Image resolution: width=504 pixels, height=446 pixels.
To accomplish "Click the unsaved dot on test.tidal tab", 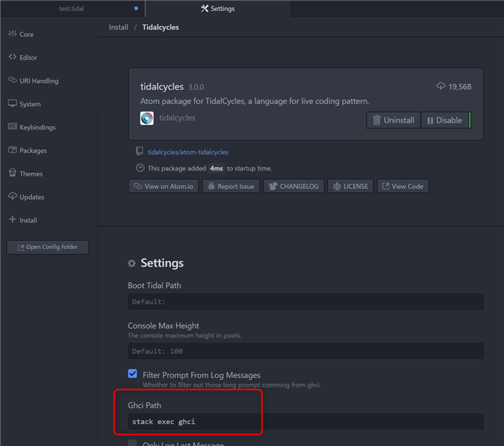I will point(136,8).
